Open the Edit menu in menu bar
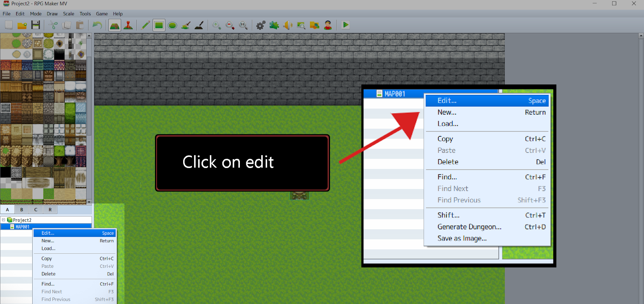The height and width of the screenshot is (304, 644). (x=20, y=14)
